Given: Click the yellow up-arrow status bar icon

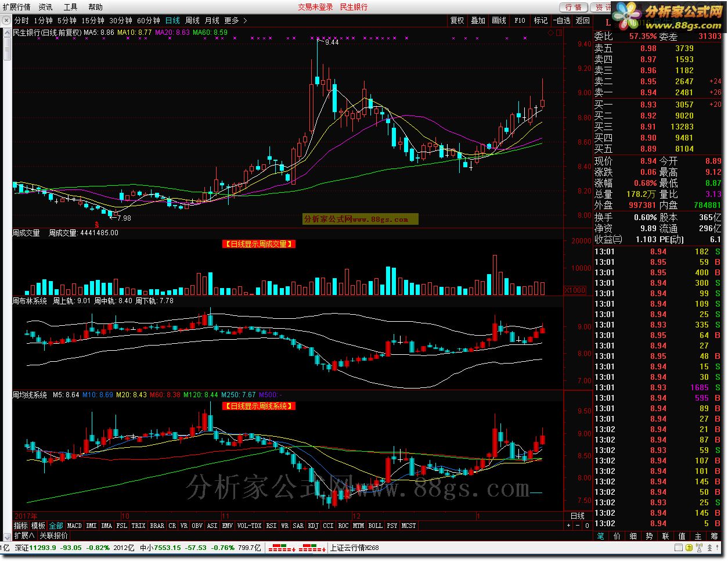Looking at the screenshot, I should (x=689, y=548).
